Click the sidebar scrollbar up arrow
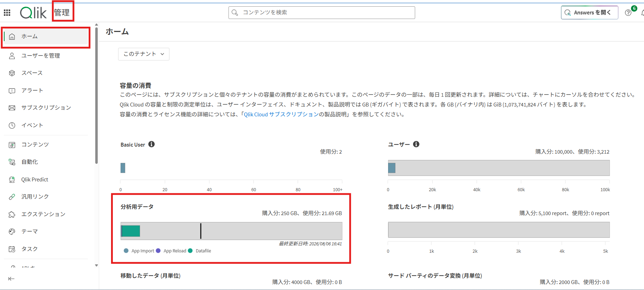The image size is (644, 290). pyautogui.click(x=96, y=25)
